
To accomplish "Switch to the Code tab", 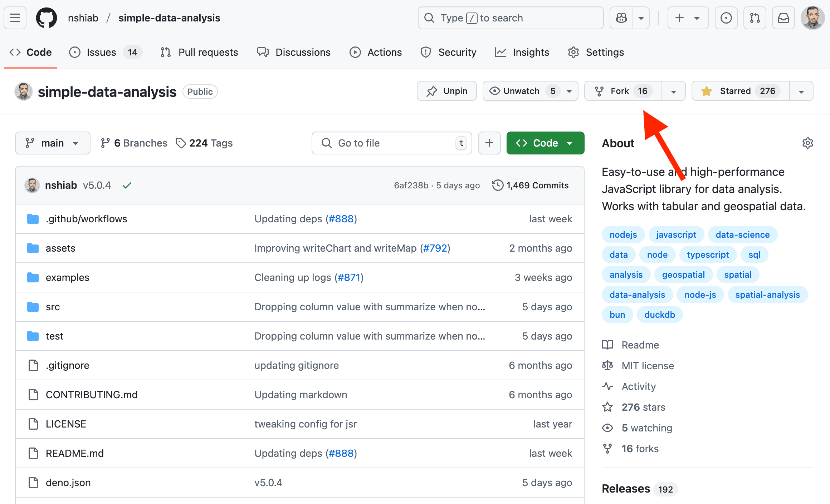I will coord(30,52).
